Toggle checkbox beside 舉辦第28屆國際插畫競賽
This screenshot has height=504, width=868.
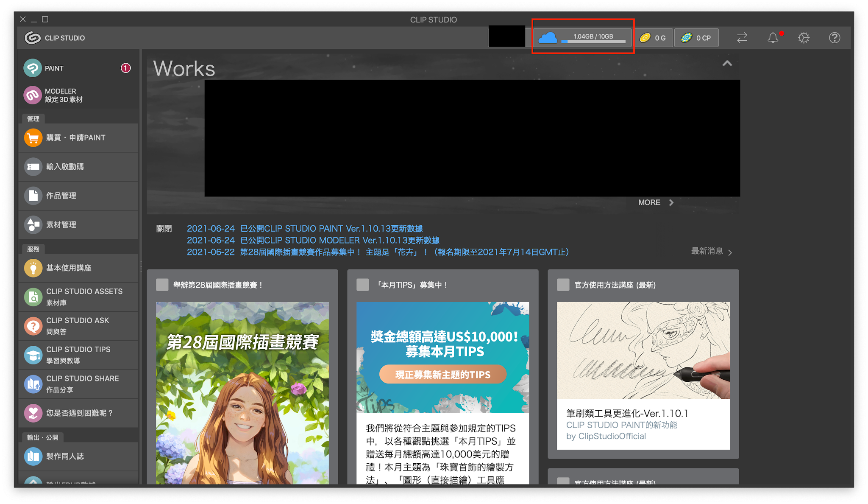click(162, 285)
